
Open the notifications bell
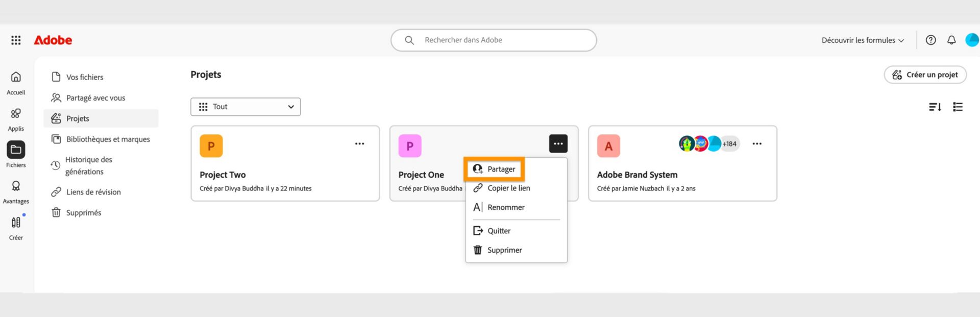pyautogui.click(x=951, y=40)
